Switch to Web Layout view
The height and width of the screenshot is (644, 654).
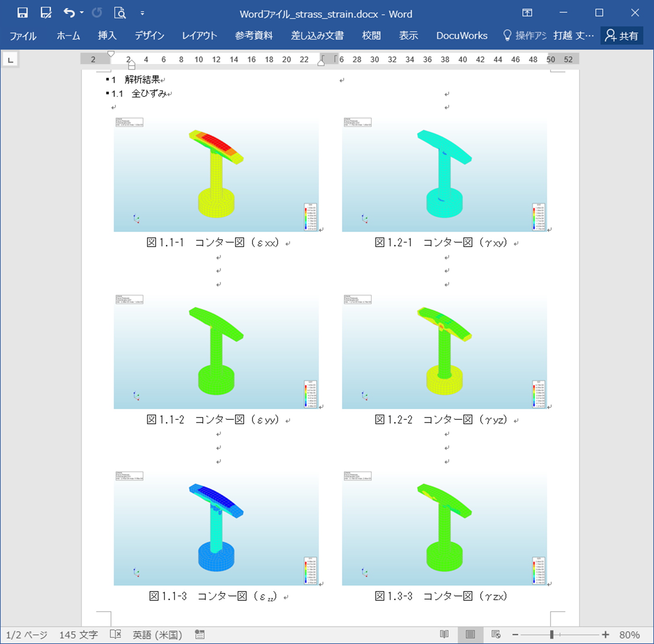tap(496, 634)
